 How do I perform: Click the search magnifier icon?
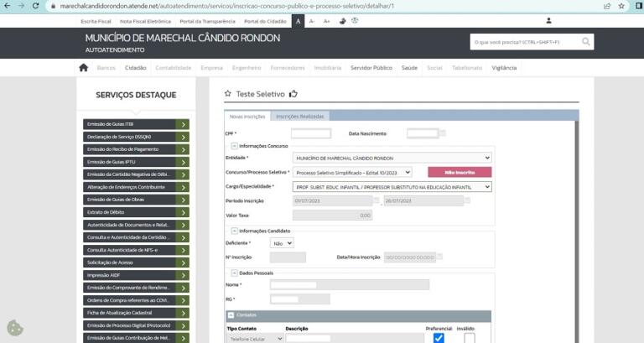[586, 41]
